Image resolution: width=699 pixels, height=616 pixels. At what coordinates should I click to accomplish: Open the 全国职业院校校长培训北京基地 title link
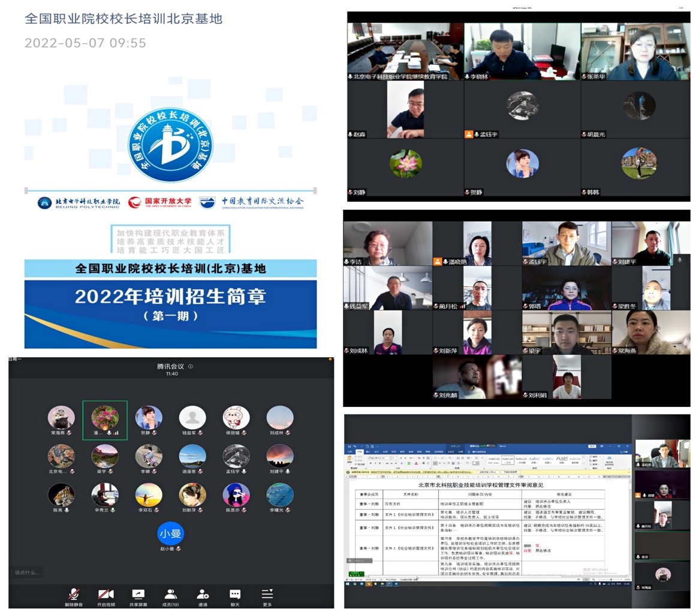(x=123, y=19)
